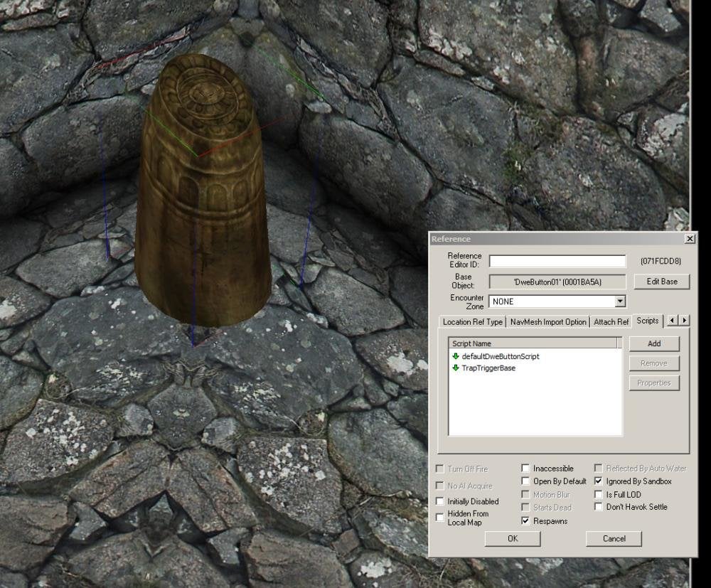The width and height of the screenshot is (711, 588).
Task: Click the green arrow icon beside TrapTriggerBase
Action: coord(455,368)
